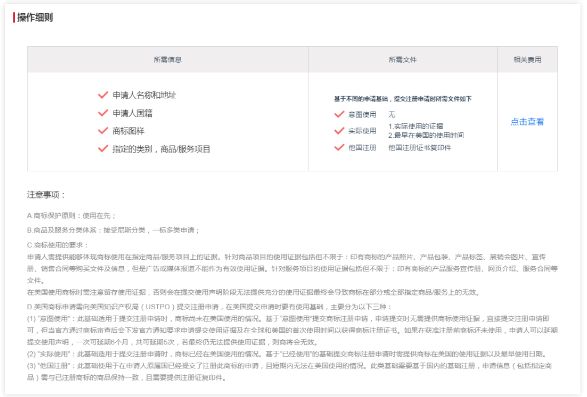
Task: Click checkmark beside 申请人名称和地址
Action: (x=103, y=95)
